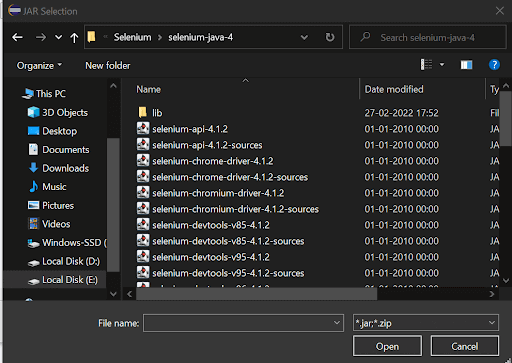Click file list scroll left arrow
Screen dimensions: 512x363
(x=130, y=294)
